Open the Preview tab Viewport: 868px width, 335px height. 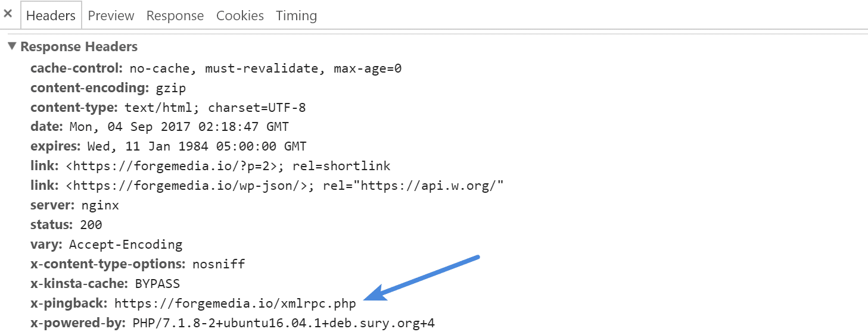tap(111, 16)
